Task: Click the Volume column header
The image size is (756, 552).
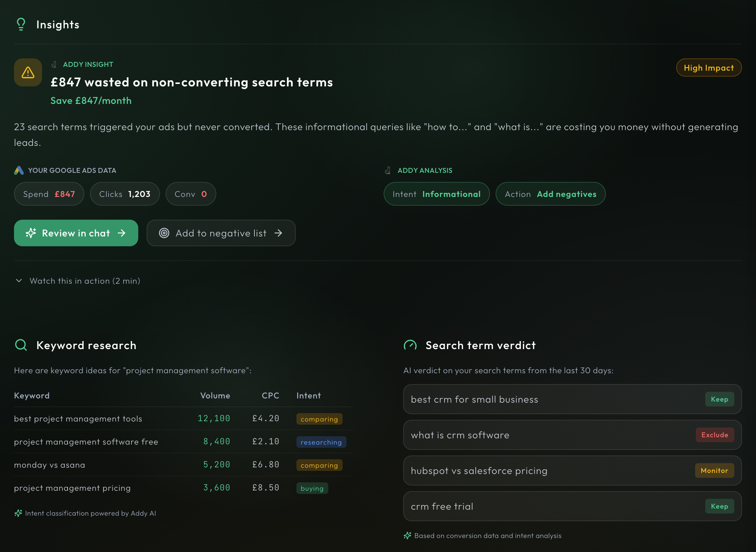Action: 215,396
